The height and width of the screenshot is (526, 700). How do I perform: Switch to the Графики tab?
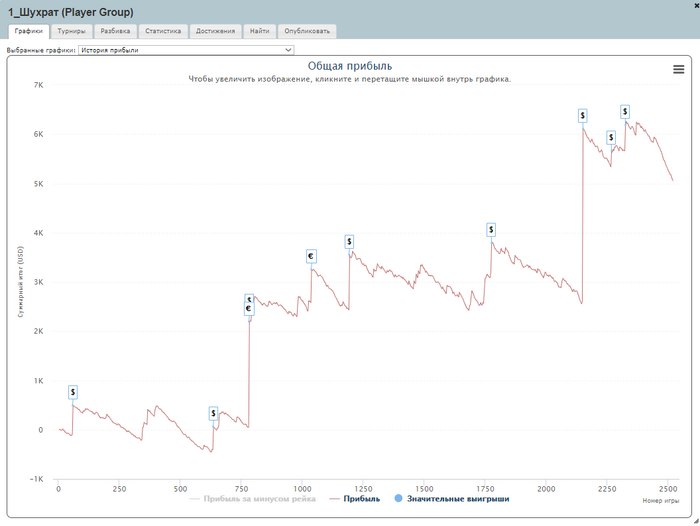point(29,31)
